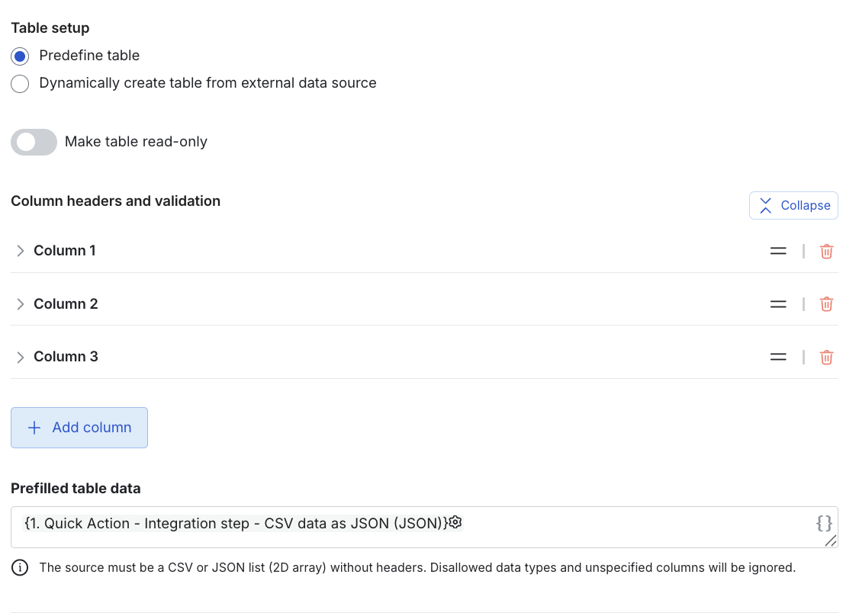
Task: Collapse all column headers
Action: point(793,205)
